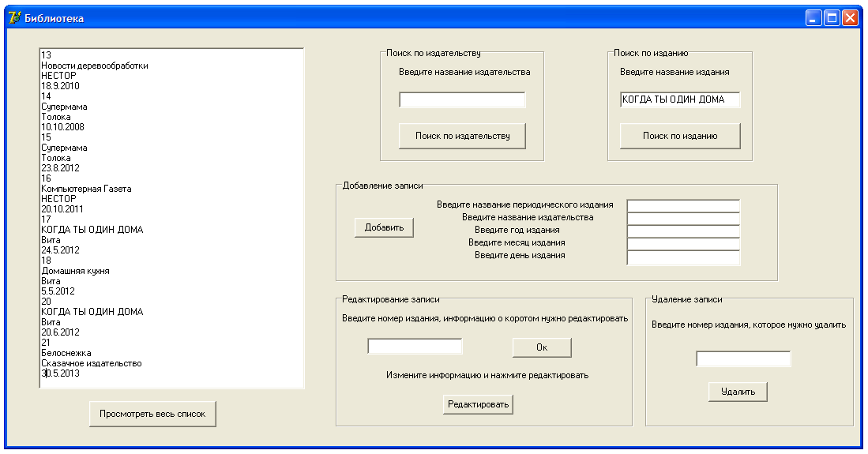Click the date "23.8.2012" line
The image size is (868, 454).
click(x=60, y=167)
